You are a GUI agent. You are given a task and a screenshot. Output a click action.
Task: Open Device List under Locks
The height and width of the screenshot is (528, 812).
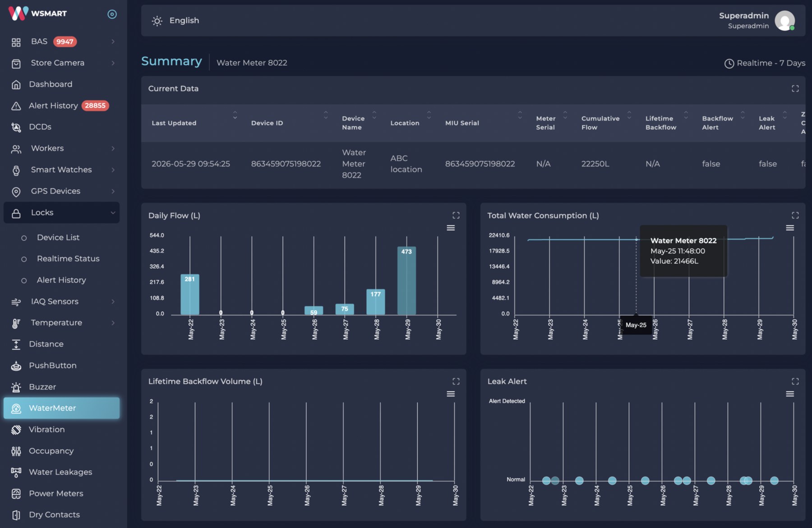tap(58, 238)
